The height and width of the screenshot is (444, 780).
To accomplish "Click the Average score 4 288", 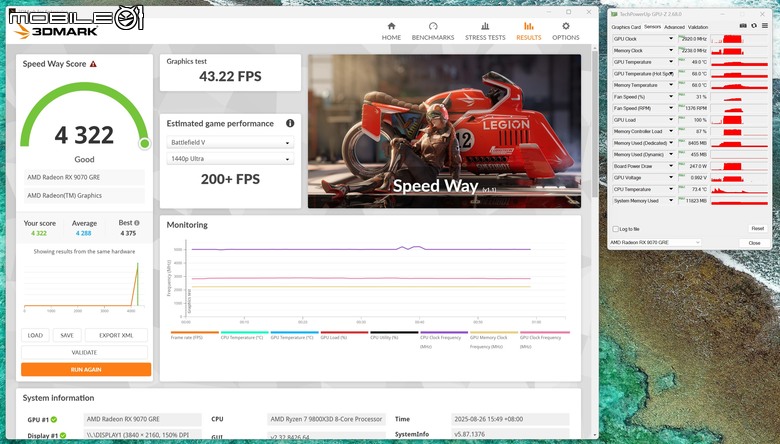I will pyautogui.click(x=84, y=233).
